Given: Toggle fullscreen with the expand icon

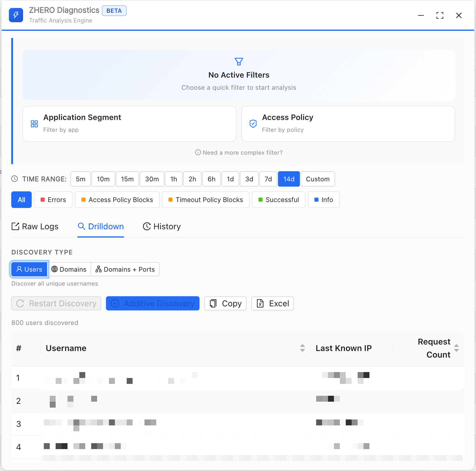Looking at the screenshot, I should click(x=440, y=15).
